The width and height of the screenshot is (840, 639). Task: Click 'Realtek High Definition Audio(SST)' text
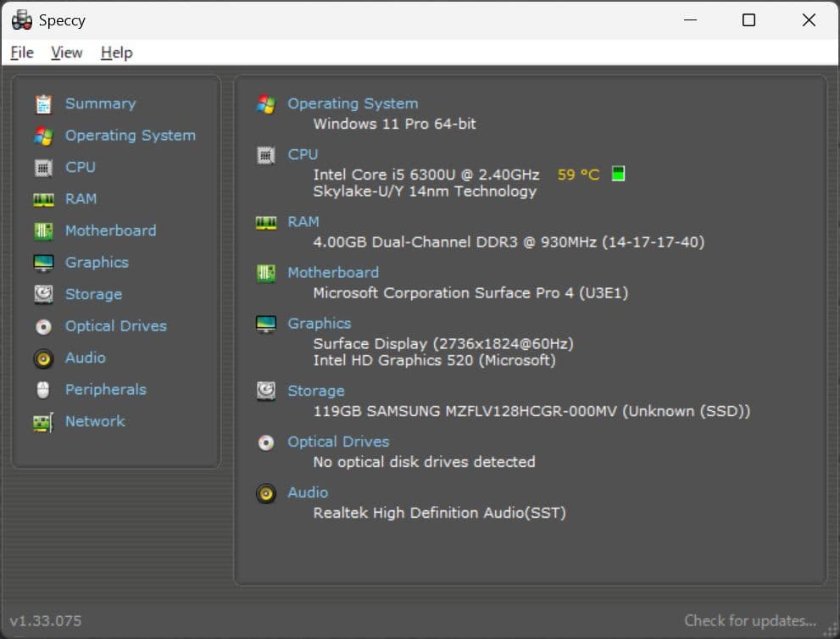tap(440, 513)
